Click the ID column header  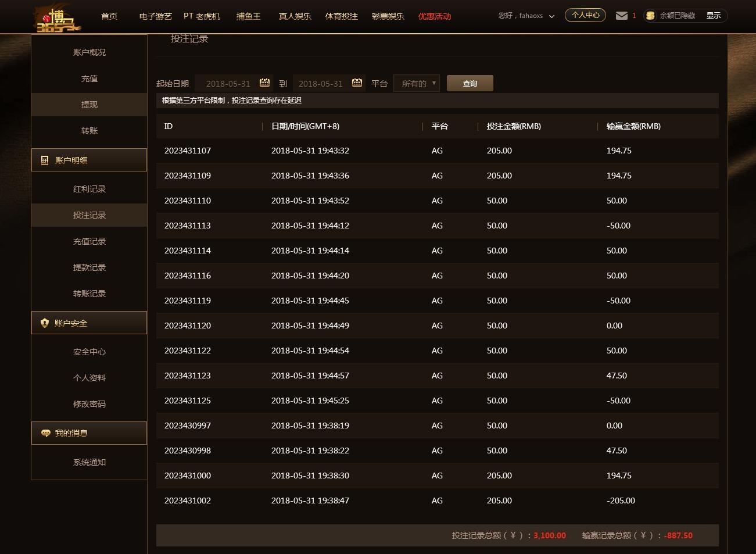click(x=169, y=126)
